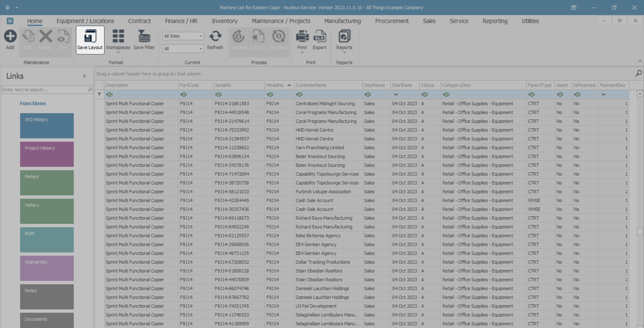The width and height of the screenshot is (644, 328).
Task: Collapse the ribbon with the chevron
Action: point(640,61)
